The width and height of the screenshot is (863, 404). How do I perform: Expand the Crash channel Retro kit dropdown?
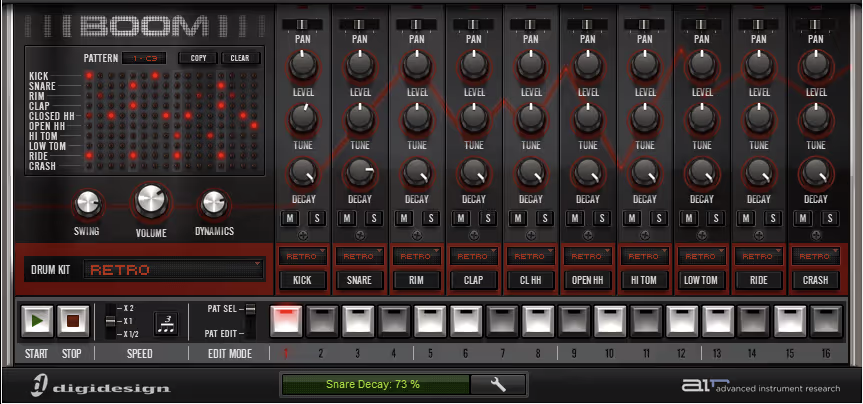coord(816,256)
